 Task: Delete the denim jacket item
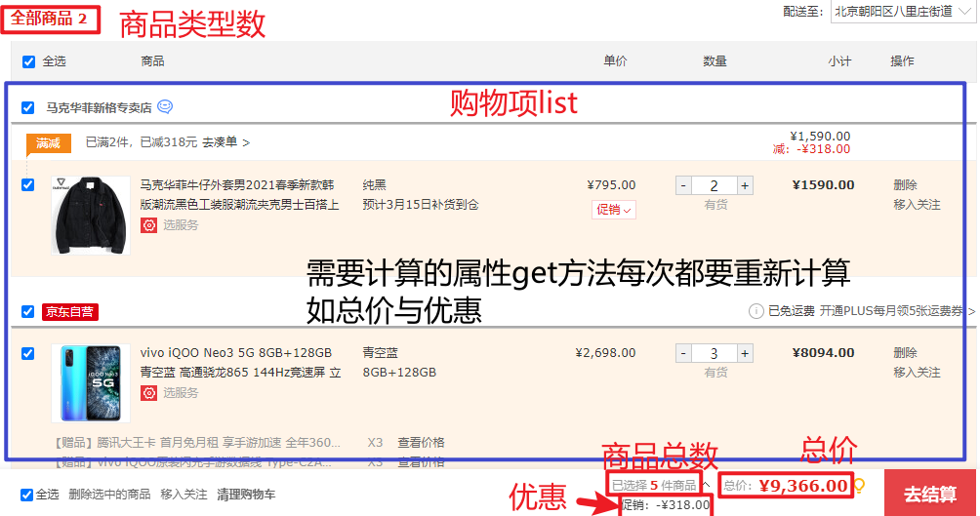905,185
